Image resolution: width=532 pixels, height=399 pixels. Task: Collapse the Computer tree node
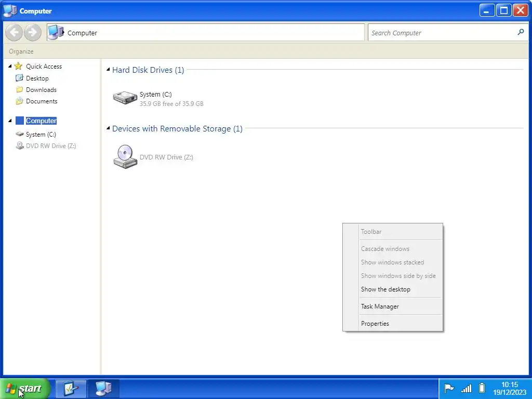[10, 121]
